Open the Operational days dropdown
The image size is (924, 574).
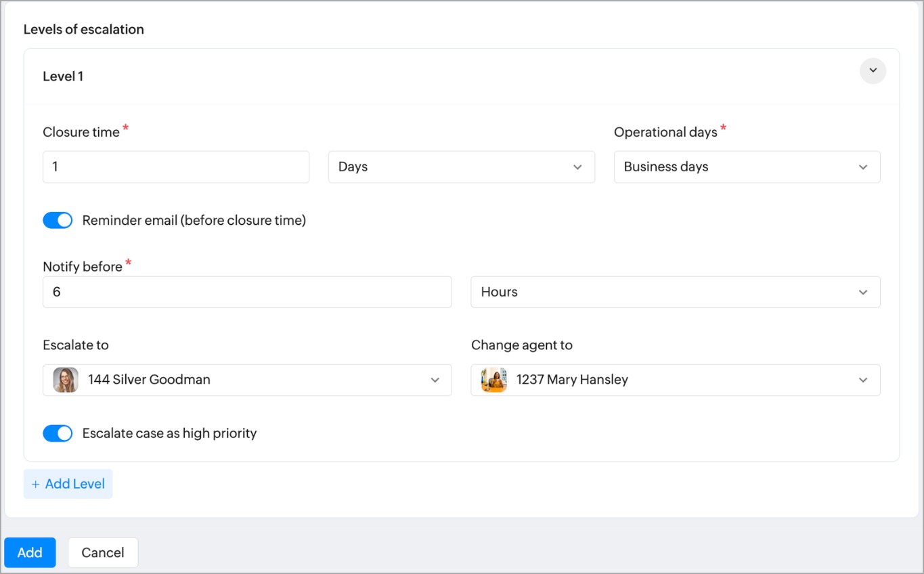tap(746, 167)
